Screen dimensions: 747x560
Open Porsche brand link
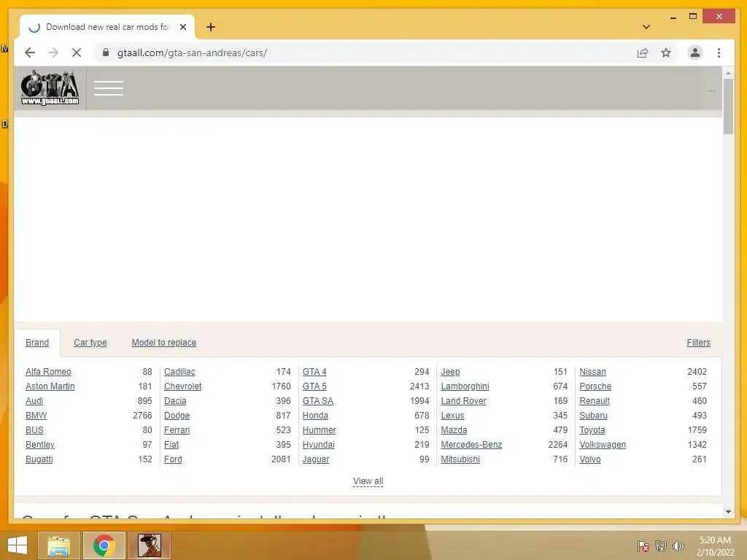point(595,386)
